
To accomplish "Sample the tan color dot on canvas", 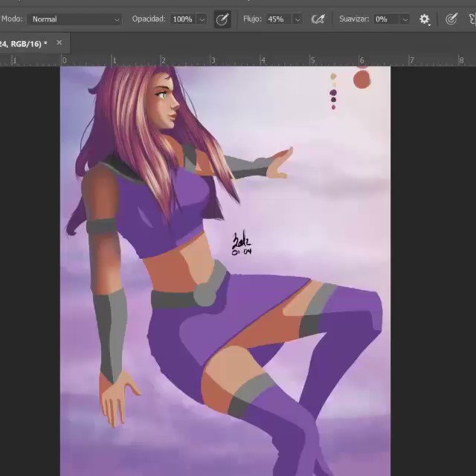I will tap(333, 76).
